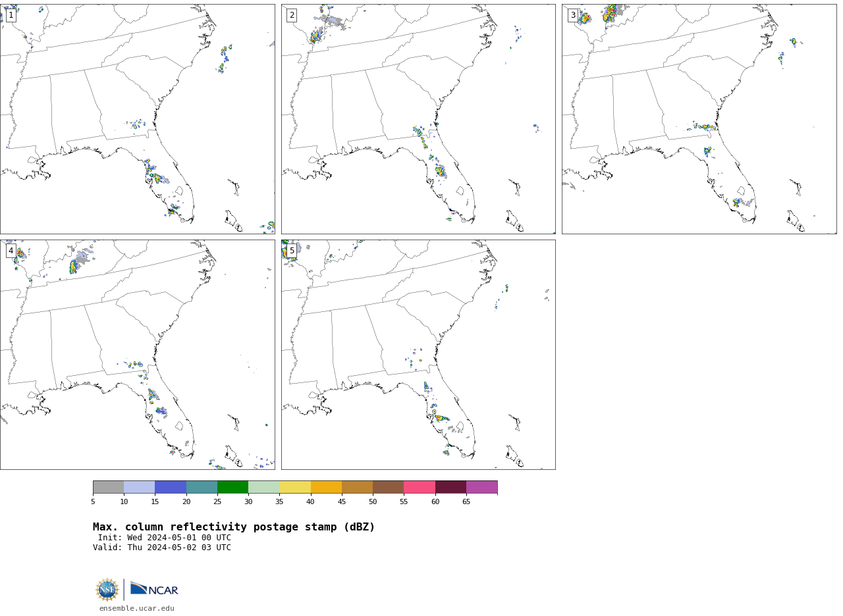Viewport: 843px width, 616px height.
Task: Click the 65 tick label on colorbar
Action: pos(466,502)
